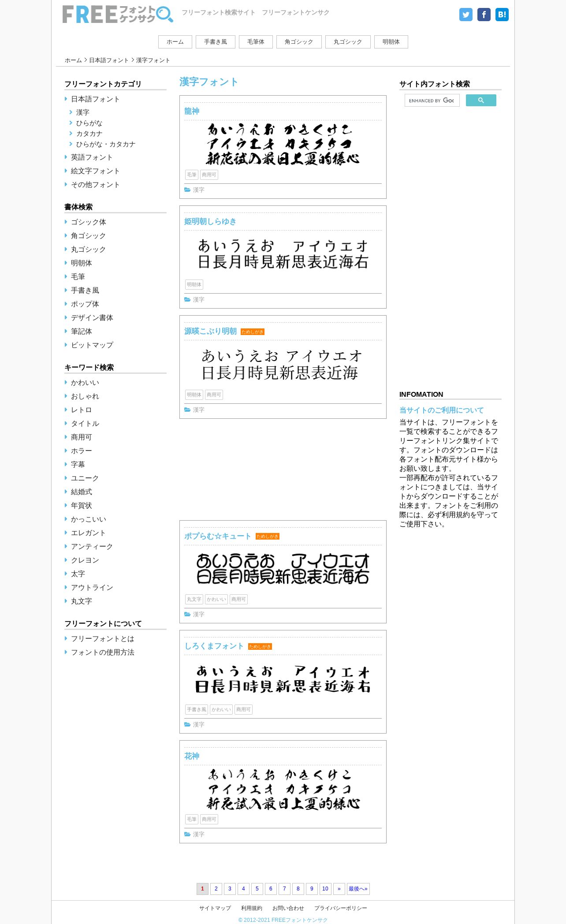Open プライバシーポリシー footer link

tap(340, 908)
